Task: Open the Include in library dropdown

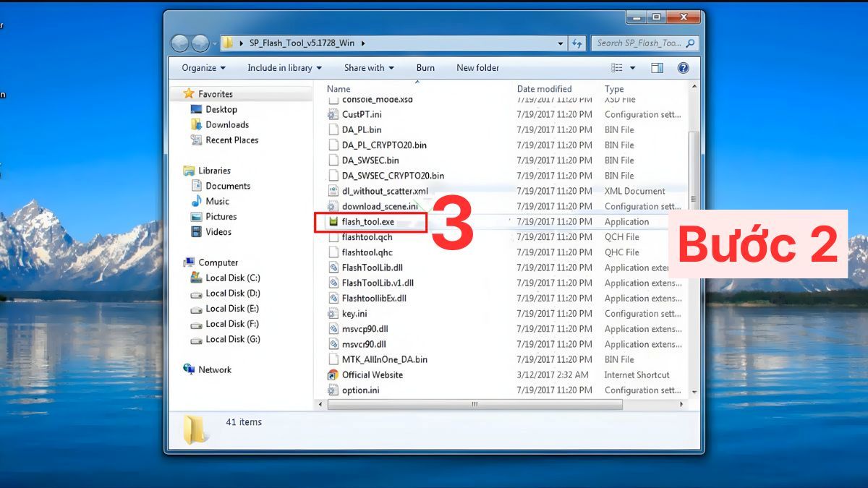Action: pos(284,68)
